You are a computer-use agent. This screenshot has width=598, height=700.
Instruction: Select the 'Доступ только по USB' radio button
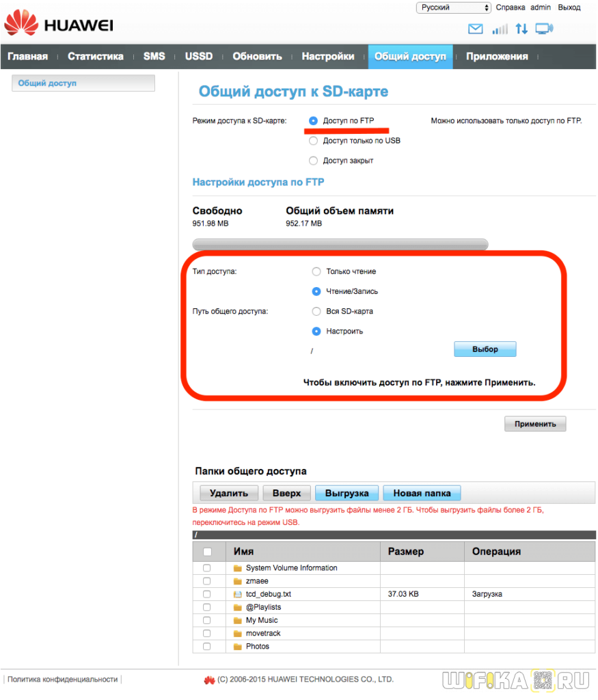click(313, 141)
